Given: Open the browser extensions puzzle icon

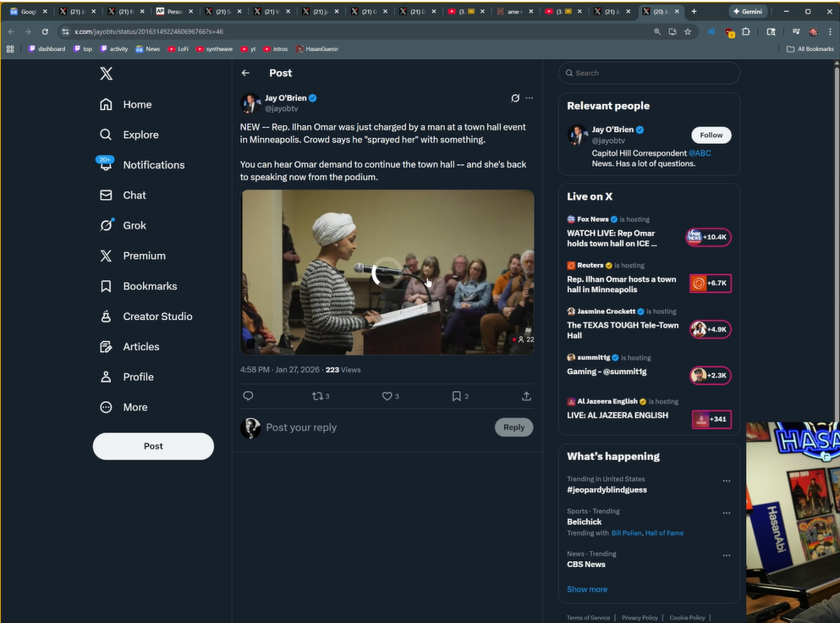Looking at the screenshot, I should click(746, 31).
